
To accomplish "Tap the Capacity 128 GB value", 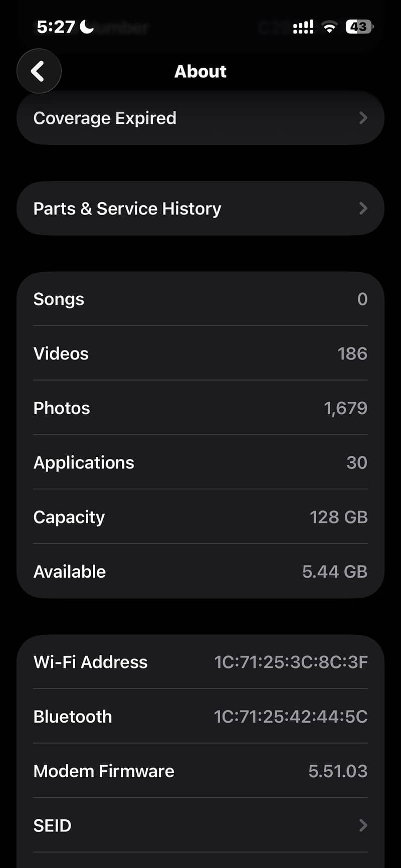I will pyautogui.click(x=339, y=517).
